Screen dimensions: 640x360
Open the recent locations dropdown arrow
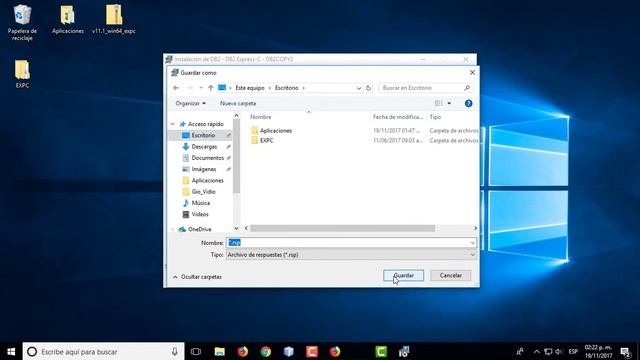[x=201, y=88]
